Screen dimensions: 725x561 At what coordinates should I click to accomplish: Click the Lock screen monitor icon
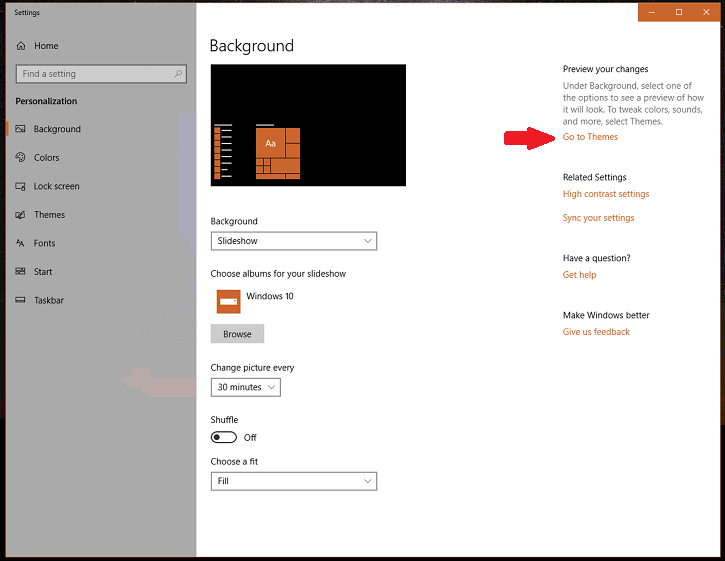point(20,186)
